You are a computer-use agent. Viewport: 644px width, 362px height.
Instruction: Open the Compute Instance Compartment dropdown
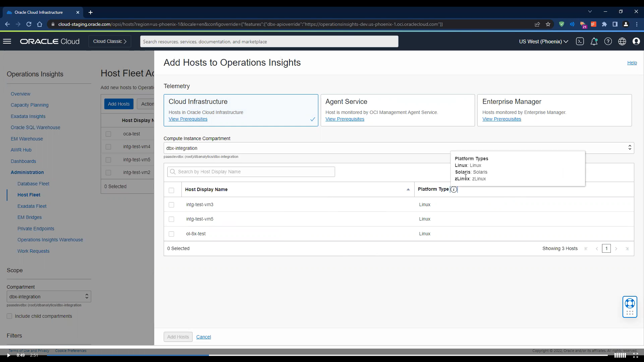pos(630,148)
